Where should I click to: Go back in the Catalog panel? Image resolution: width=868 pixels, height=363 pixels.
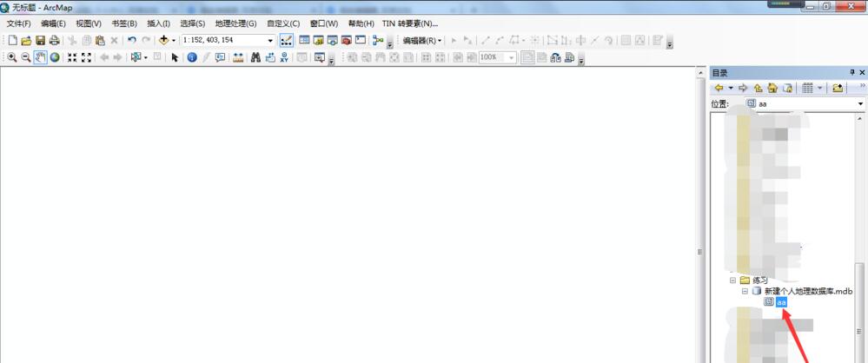click(x=719, y=88)
